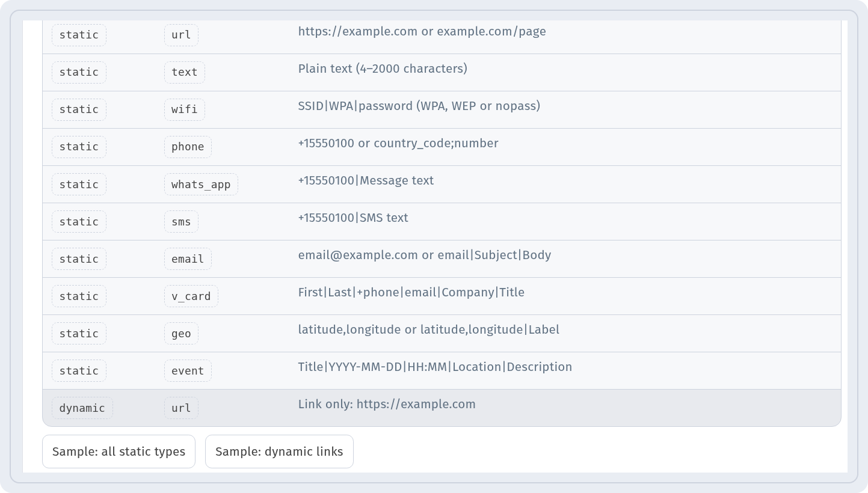
Task: Select the "phone" type badge
Action: pyautogui.click(x=188, y=147)
